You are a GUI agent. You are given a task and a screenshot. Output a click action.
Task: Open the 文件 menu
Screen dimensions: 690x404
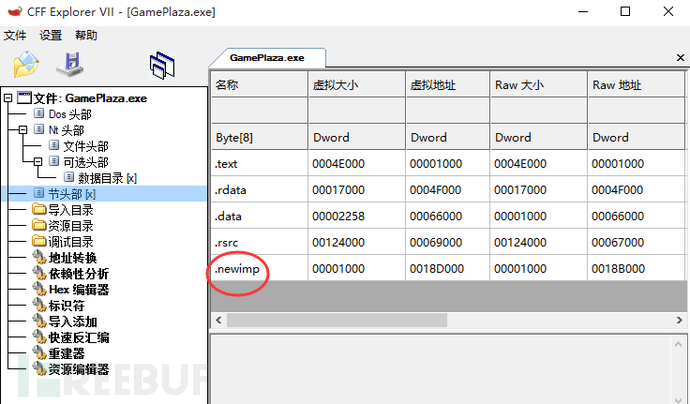(15, 35)
